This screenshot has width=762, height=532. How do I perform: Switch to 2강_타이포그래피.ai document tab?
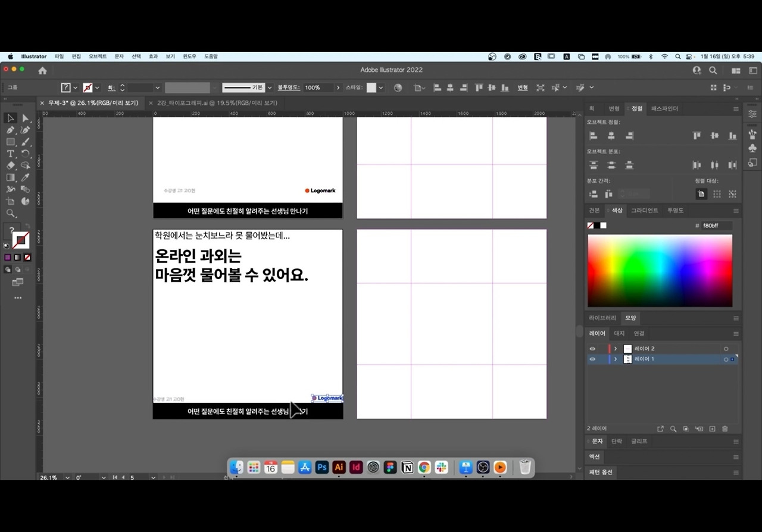(x=217, y=103)
